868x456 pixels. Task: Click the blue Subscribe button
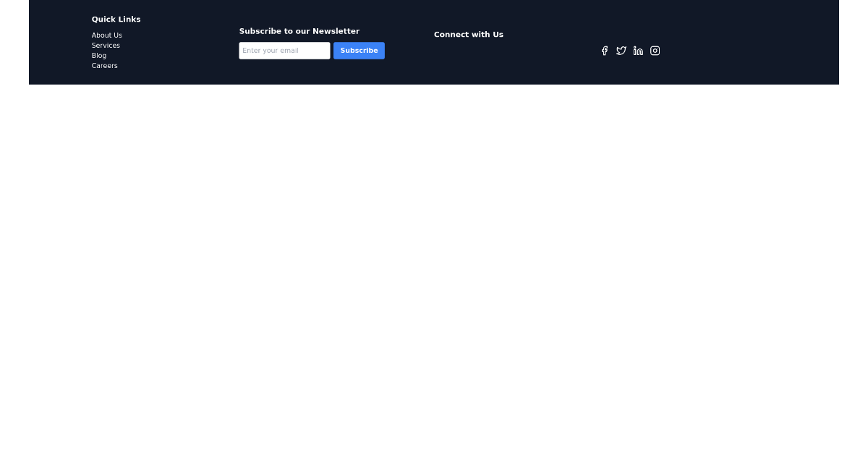click(x=359, y=51)
